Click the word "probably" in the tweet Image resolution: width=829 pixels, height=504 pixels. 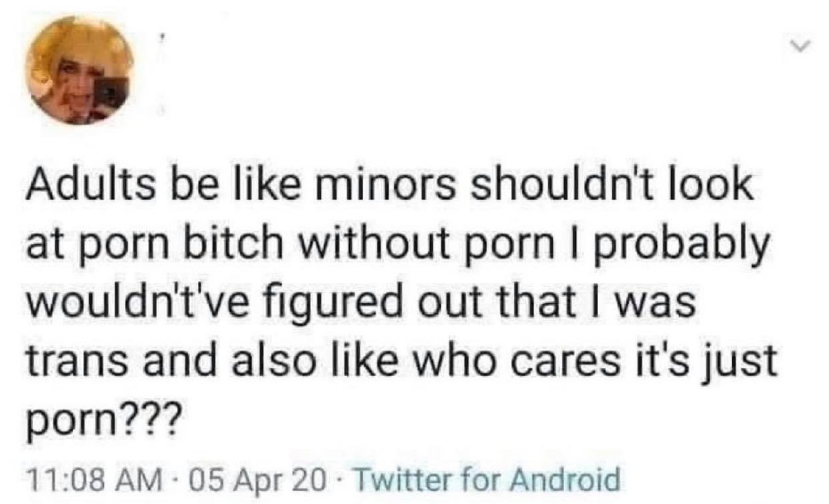[x=681, y=248]
